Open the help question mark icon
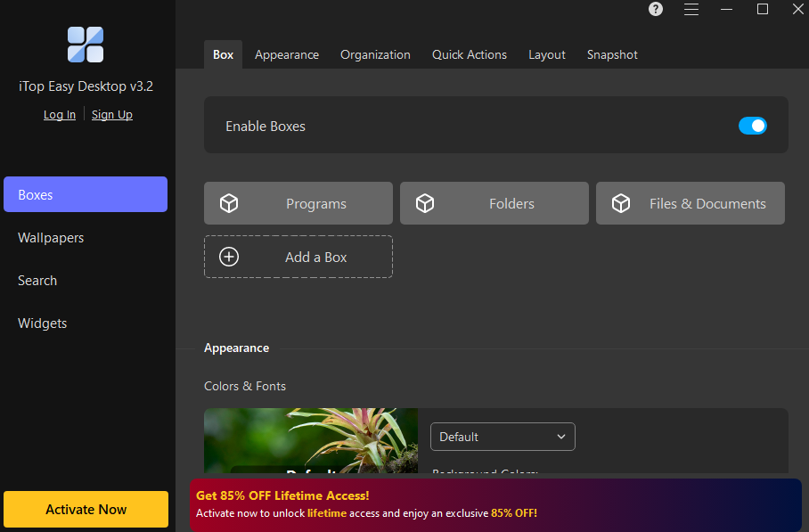The height and width of the screenshot is (532, 809). [x=655, y=9]
